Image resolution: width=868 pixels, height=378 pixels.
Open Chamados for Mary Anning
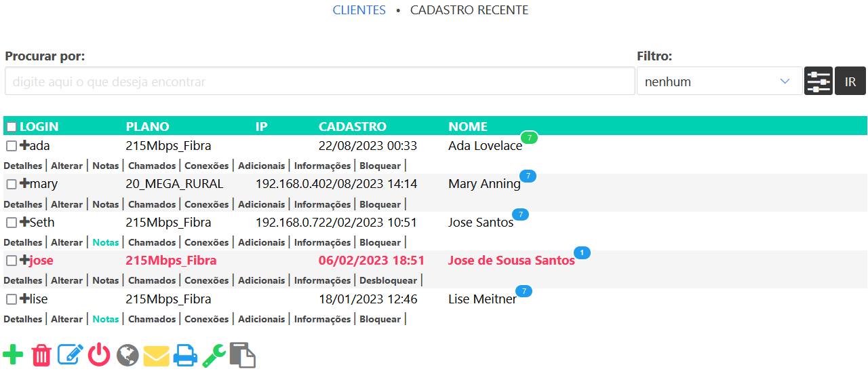tap(152, 204)
